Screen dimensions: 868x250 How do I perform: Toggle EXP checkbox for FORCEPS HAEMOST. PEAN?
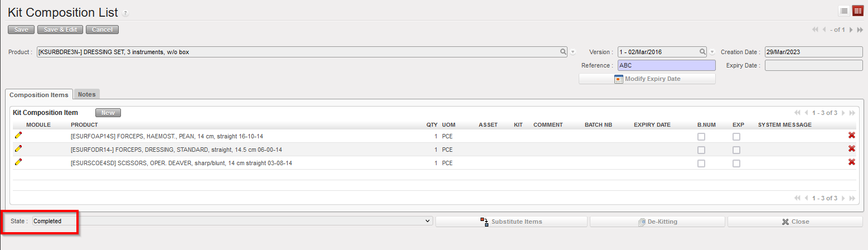[x=736, y=137]
